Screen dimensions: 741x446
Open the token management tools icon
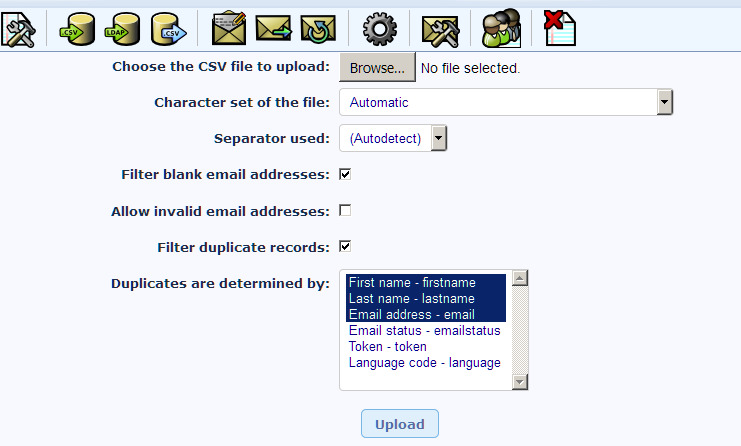(18, 29)
